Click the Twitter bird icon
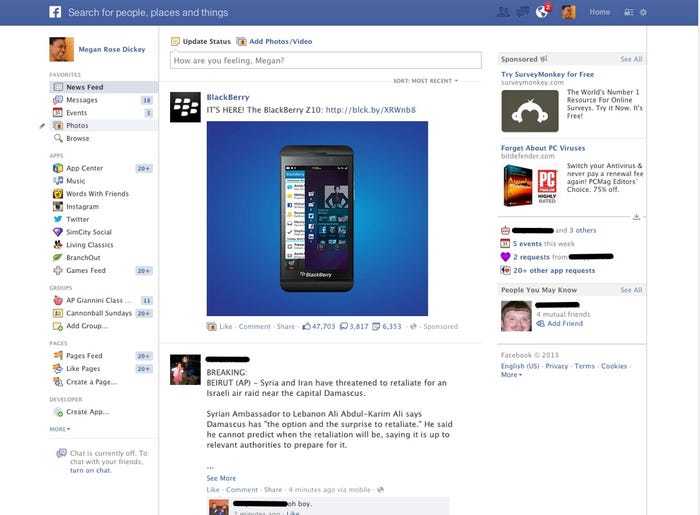This screenshot has height=515, width=700. pyautogui.click(x=58, y=219)
